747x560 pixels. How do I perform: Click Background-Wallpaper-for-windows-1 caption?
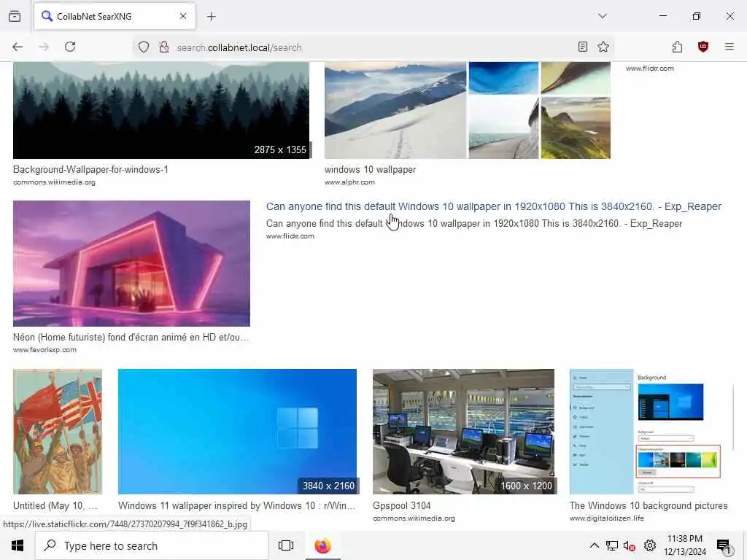(x=90, y=169)
